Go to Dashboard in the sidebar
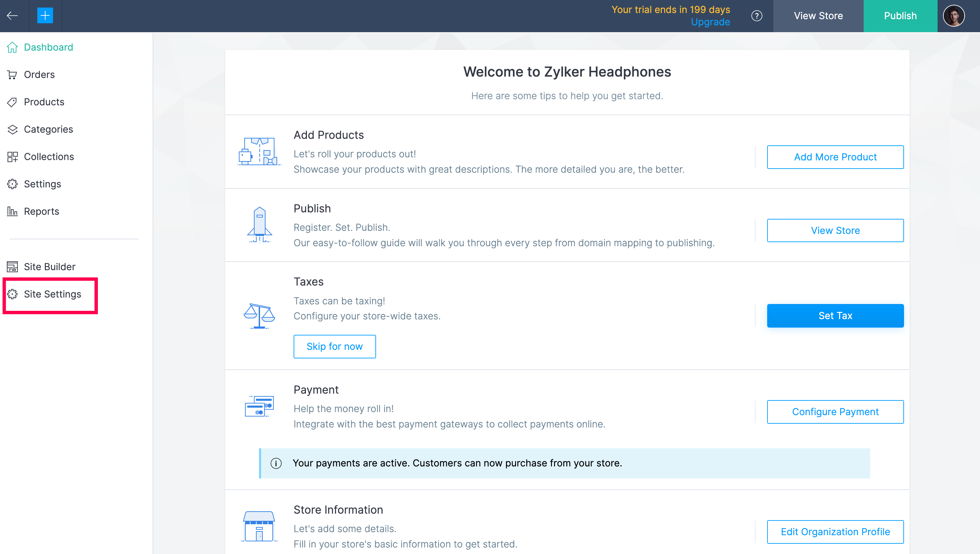The height and width of the screenshot is (554, 980). 48,47
